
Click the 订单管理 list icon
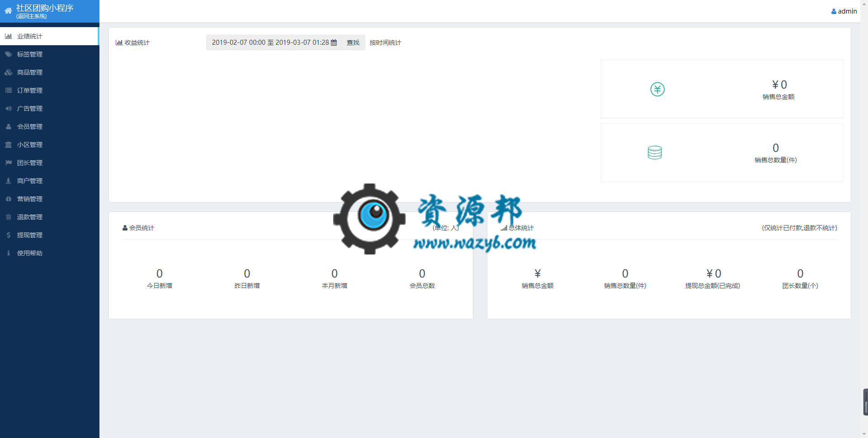[x=9, y=90]
